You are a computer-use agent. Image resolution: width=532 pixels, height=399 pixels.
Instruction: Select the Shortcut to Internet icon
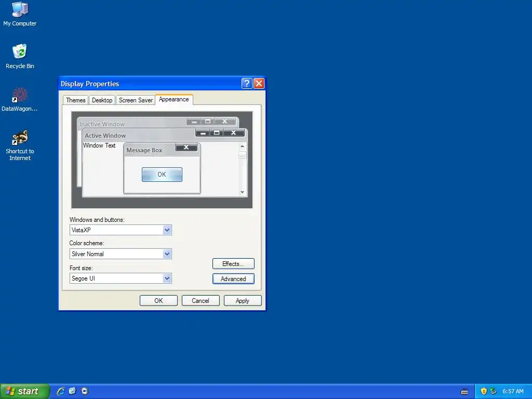[x=20, y=145]
